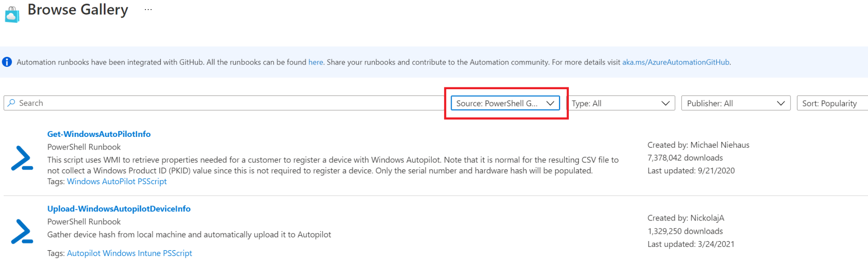Click the chevron on the Source filter
Viewport: 868px width, 272px height.
551,103
